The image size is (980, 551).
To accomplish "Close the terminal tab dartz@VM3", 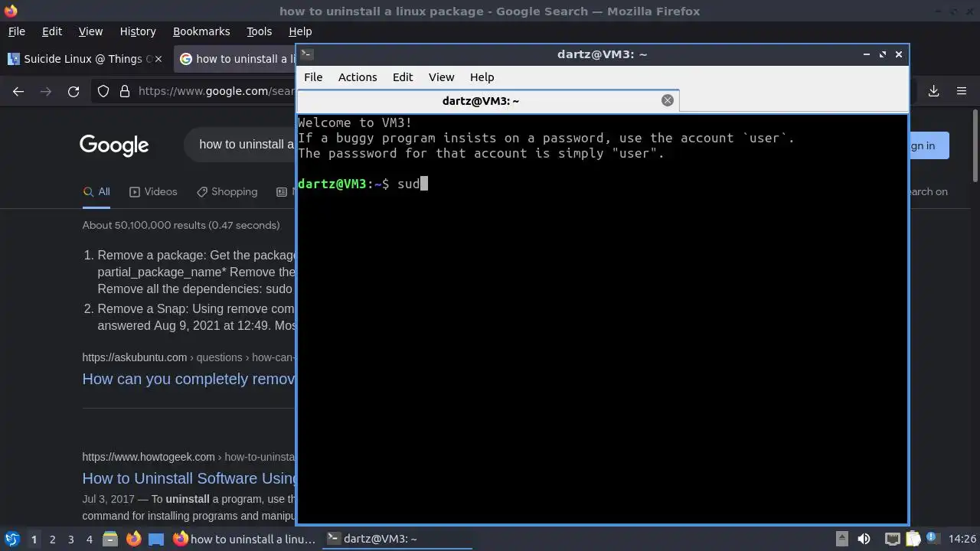I will pyautogui.click(x=668, y=100).
